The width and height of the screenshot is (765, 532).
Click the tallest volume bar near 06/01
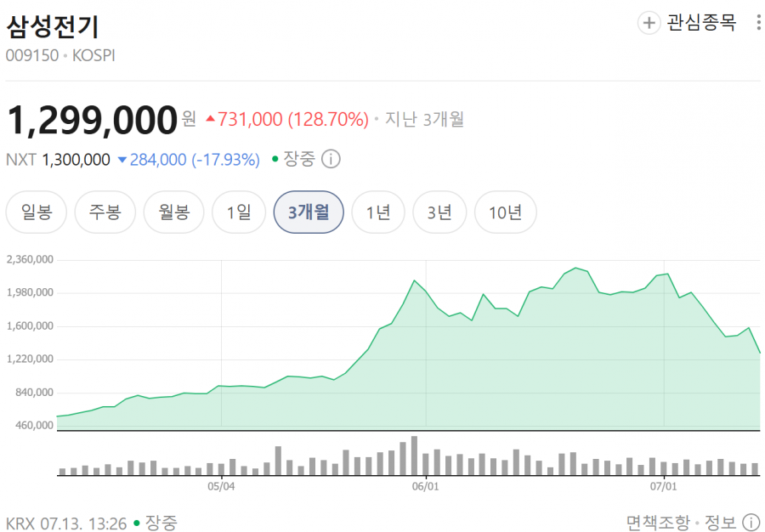414,456
